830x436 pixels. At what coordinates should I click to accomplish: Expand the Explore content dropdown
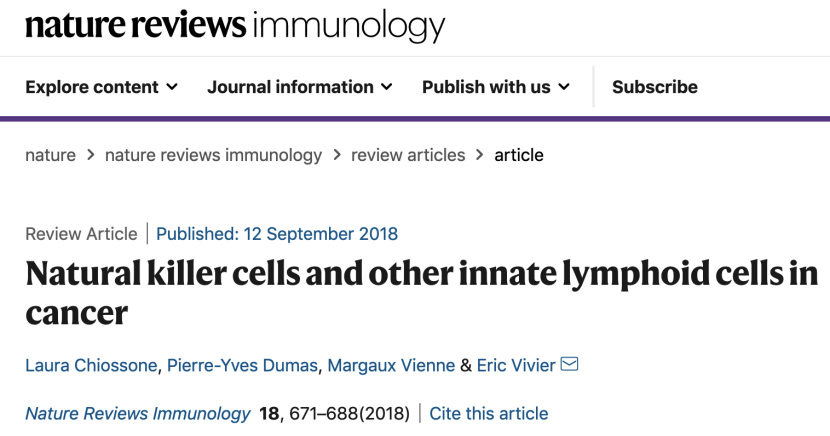click(x=101, y=87)
